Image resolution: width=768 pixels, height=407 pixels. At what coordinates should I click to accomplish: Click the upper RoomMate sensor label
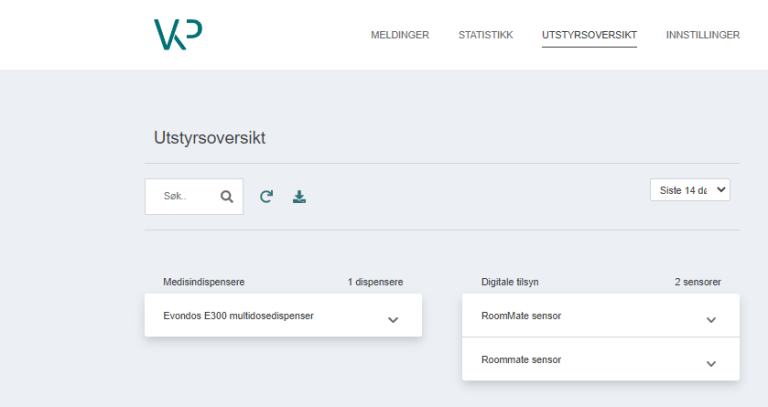(x=521, y=316)
